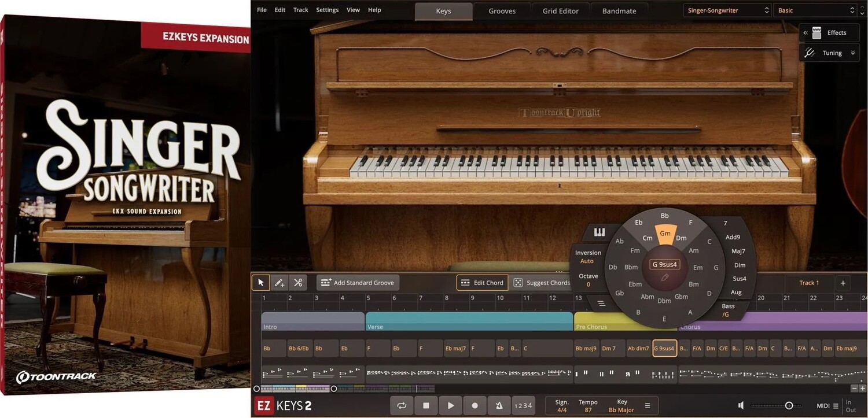Open the MIDI settings menu
Image resolution: width=868 pixels, height=418 pixels.
[x=827, y=406]
